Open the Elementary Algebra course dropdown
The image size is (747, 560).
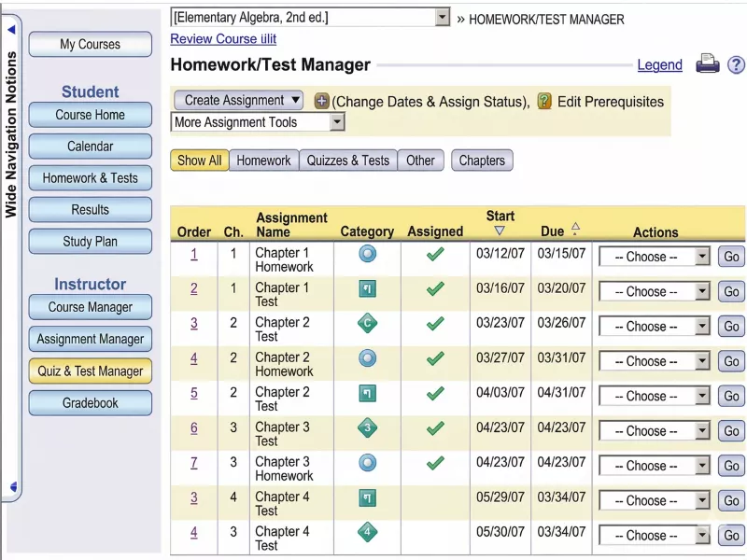(x=310, y=18)
